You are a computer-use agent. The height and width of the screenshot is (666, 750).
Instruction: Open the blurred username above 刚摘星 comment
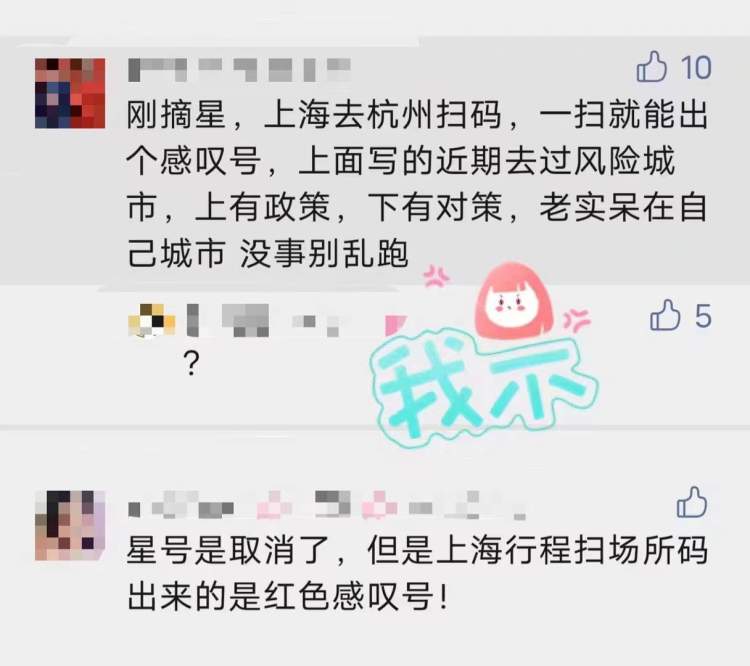(x=240, y=70)
